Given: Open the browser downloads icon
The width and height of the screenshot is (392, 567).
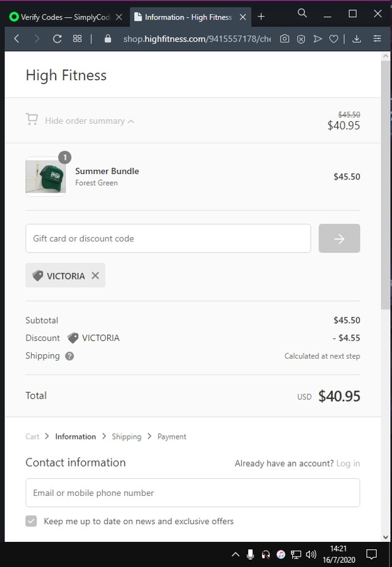Looking at the screenshot, I should 356,39.
